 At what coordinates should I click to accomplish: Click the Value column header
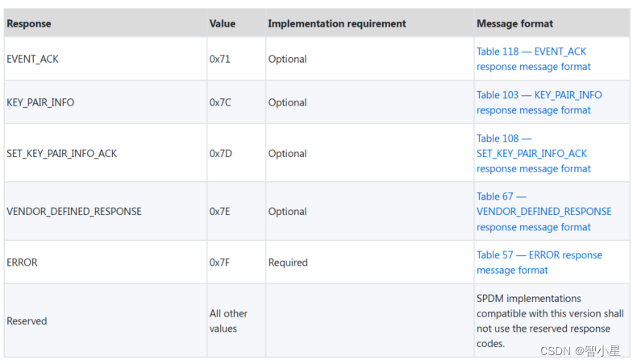(x=223, y=23)
